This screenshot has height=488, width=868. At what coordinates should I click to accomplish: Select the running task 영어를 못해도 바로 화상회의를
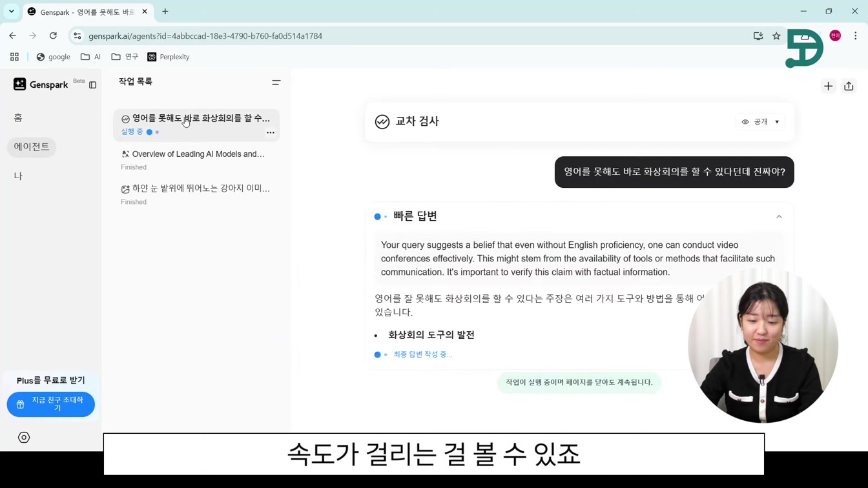click(x=196, y=125)
